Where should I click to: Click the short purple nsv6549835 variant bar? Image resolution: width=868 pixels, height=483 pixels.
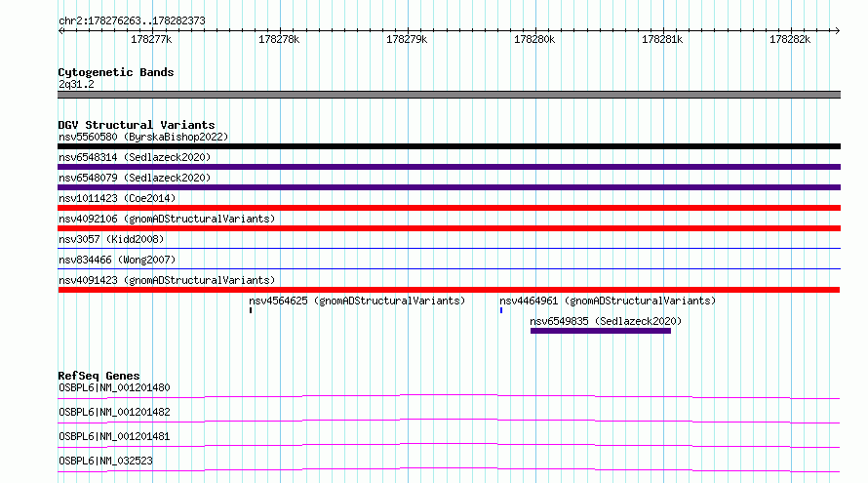(x=601, y=331)
